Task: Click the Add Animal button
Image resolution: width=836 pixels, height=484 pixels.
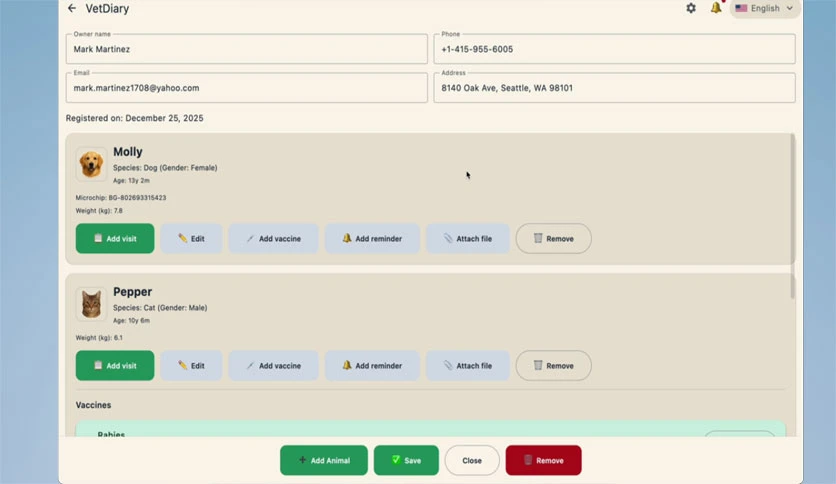Action: click(x=324, y=460)
